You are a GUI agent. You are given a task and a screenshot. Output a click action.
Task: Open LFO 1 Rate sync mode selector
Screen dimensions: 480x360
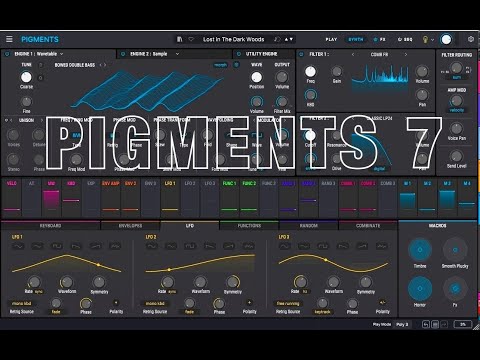(39, 292)
